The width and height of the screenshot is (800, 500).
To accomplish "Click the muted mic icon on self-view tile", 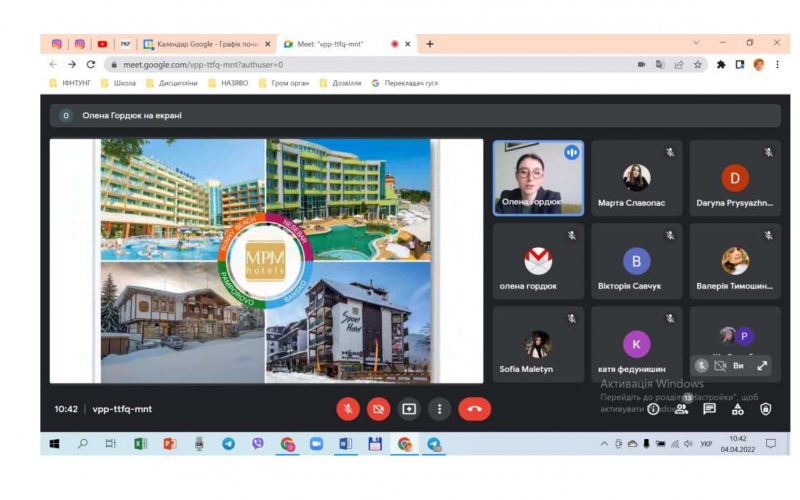I will point(702,366).
